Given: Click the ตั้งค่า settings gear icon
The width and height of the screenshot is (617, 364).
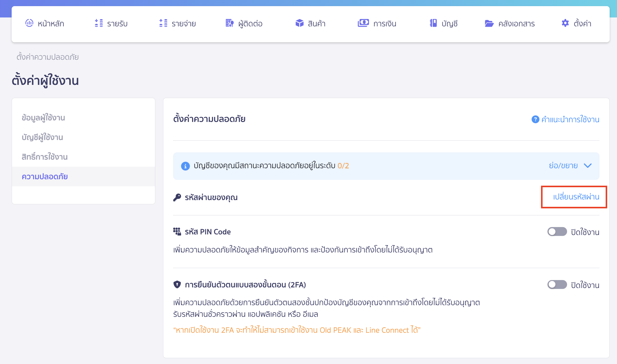Looking at the screenshot, I should point(565,23).
